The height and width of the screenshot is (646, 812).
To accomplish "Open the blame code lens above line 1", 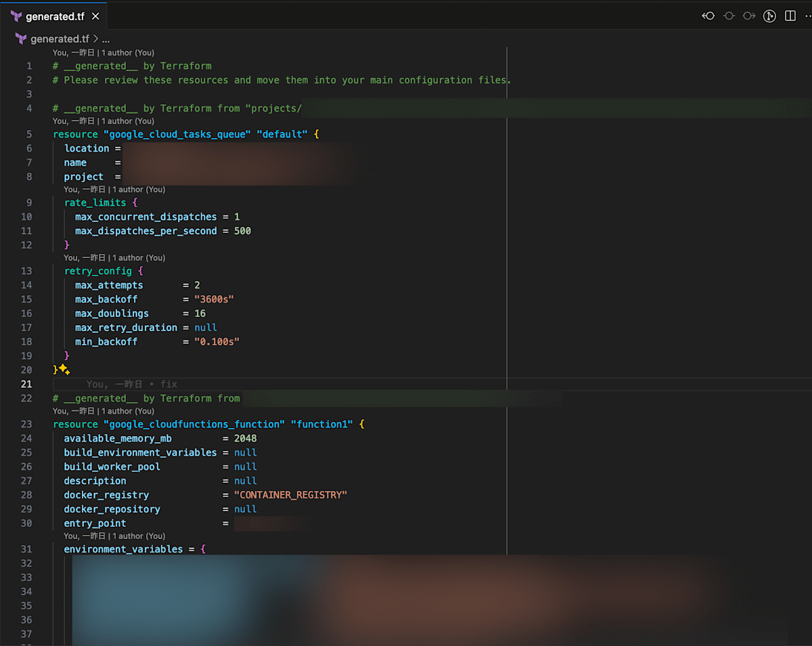I will (104, 53).
